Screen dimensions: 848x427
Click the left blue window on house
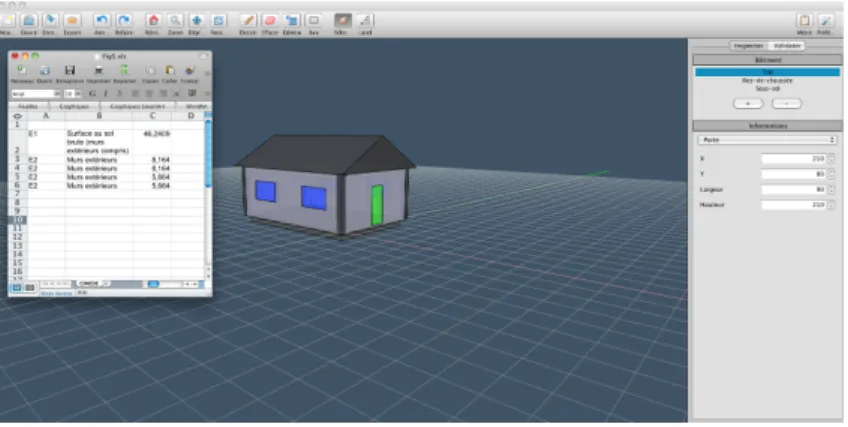click(266, 191)
